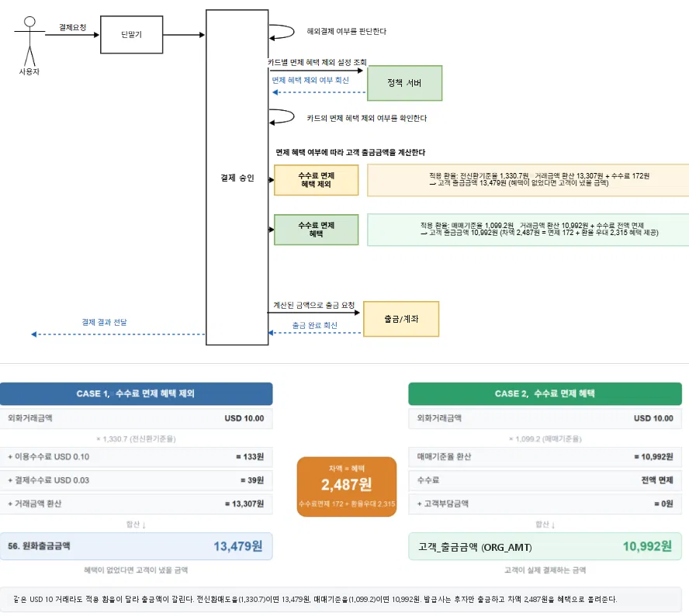Select the 계산된 금액으로 출금 요청 label
The width and height of the screenshot is (689, 616).
(313, 305)
